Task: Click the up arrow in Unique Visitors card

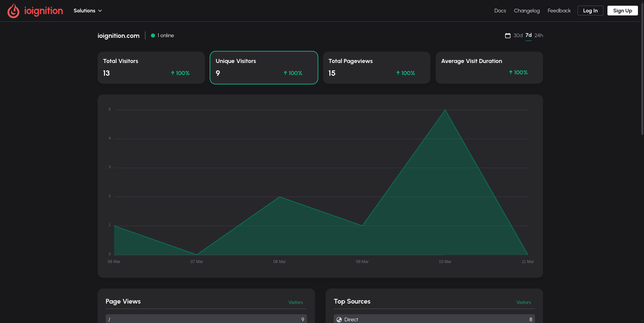Action: pos(285,73)
